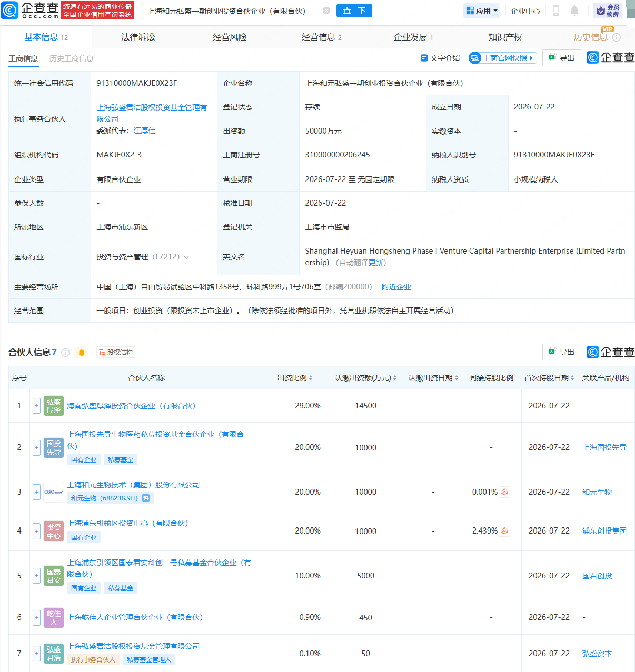Switch to 经营风险 tab

point(230,37)
